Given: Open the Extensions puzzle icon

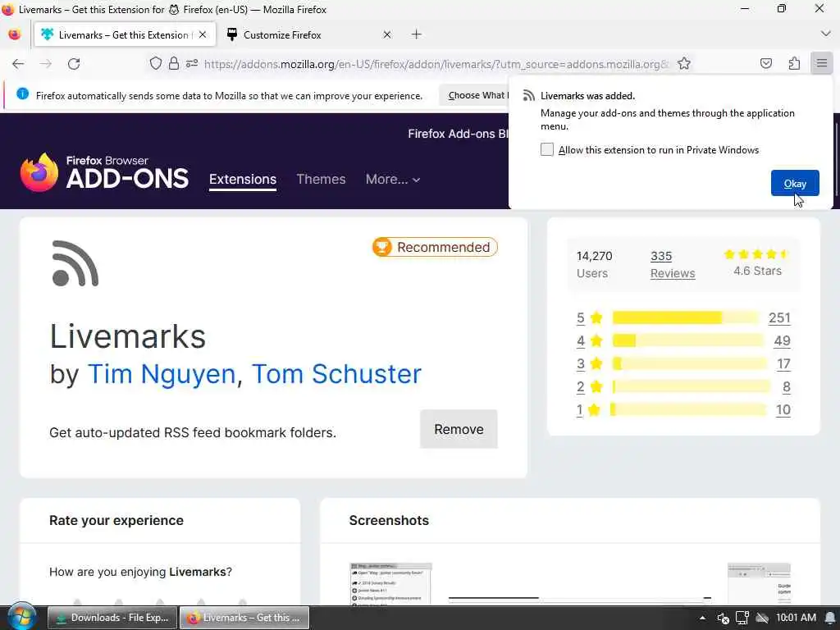Looking at the screenshot, I should (x=794, y=63).
